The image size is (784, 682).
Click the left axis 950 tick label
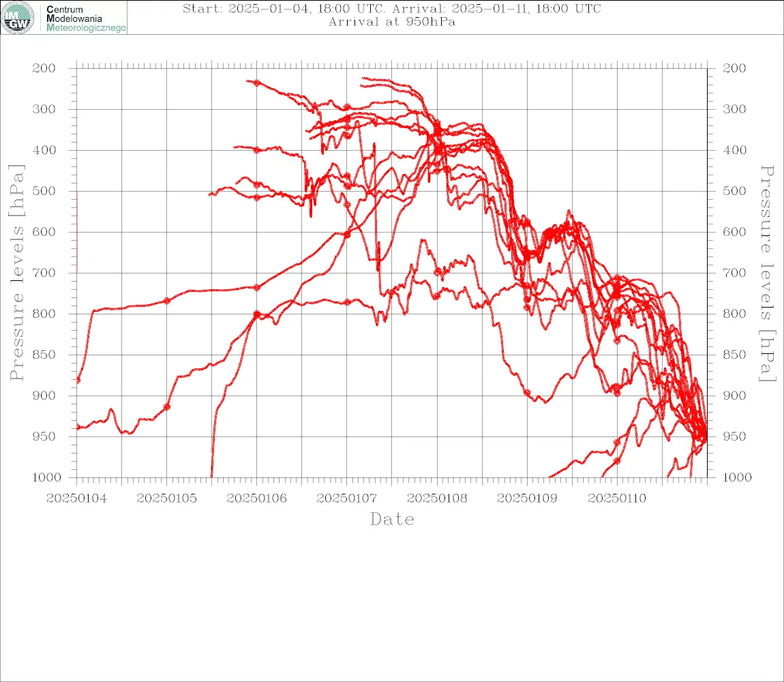click(44, 436)
